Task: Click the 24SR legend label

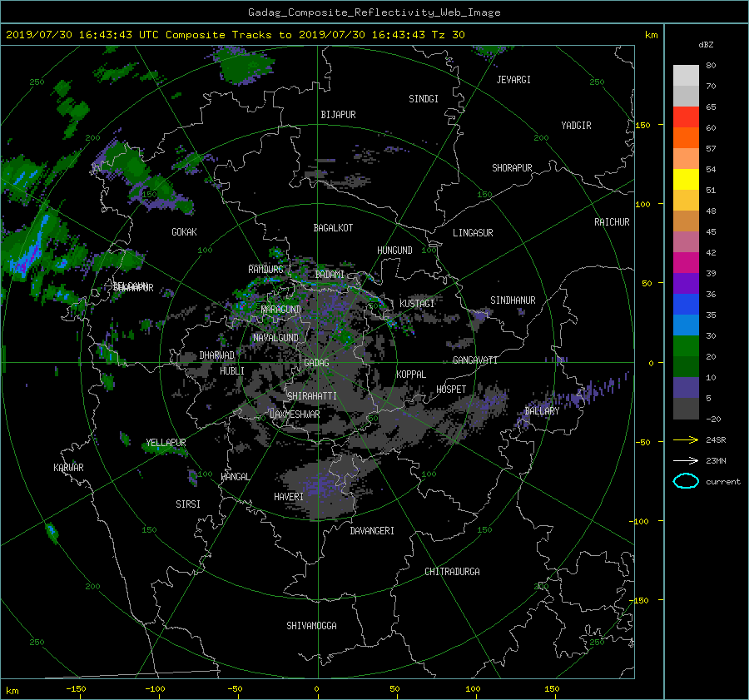Action: coord(716,440)
